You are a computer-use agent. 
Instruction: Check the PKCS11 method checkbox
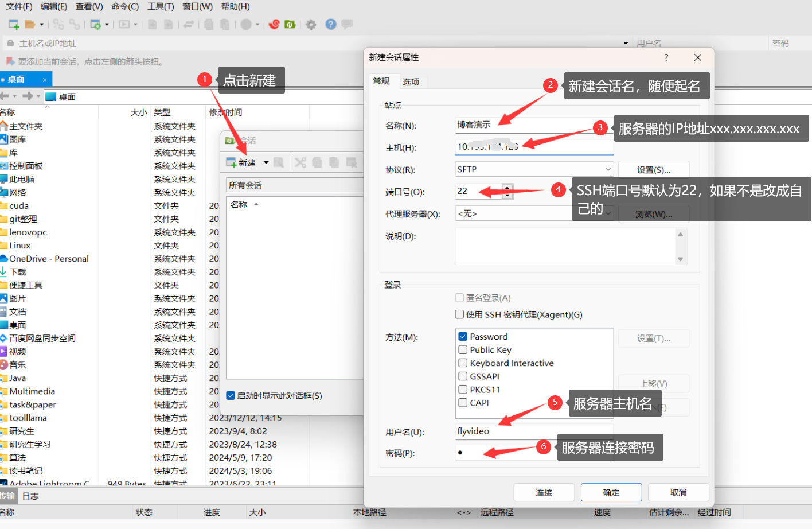point(463,389)
